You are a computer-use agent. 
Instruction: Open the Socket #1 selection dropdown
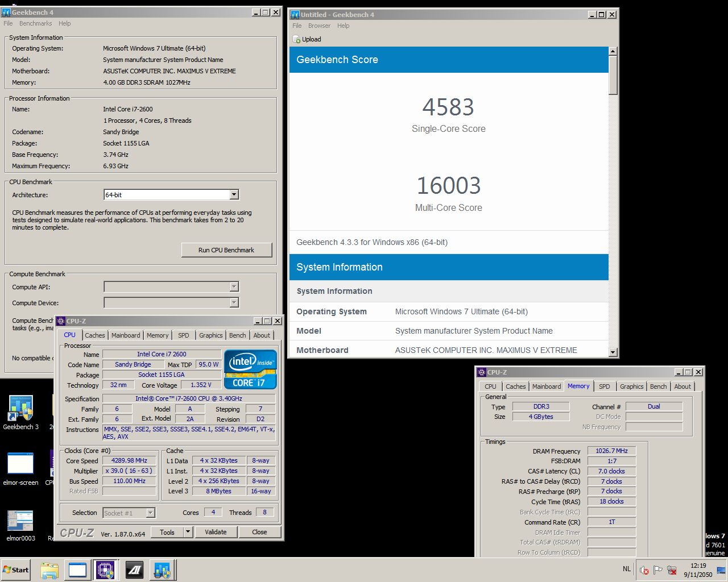pyautogui.click(x=150, y=513)
